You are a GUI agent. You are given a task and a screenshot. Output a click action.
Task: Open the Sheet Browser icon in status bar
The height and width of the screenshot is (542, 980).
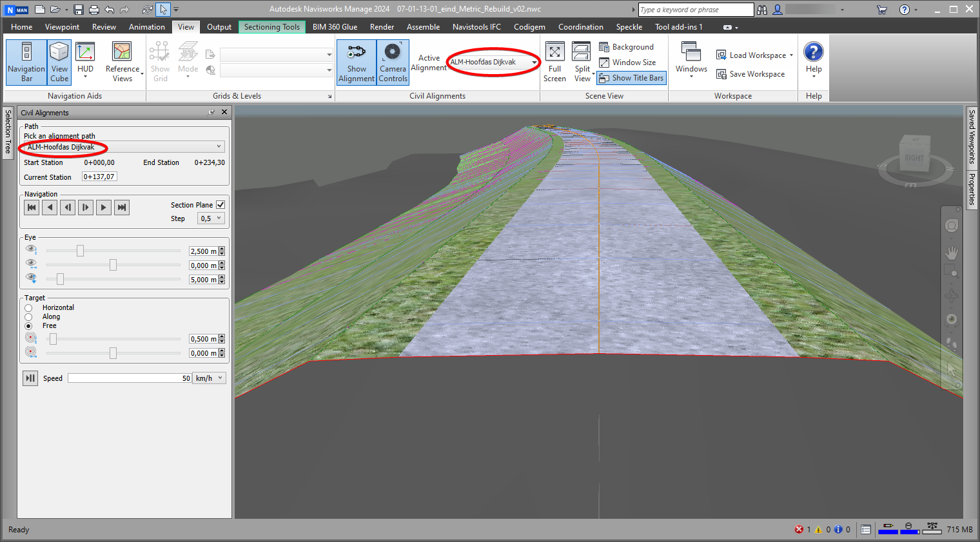(866, 530)
